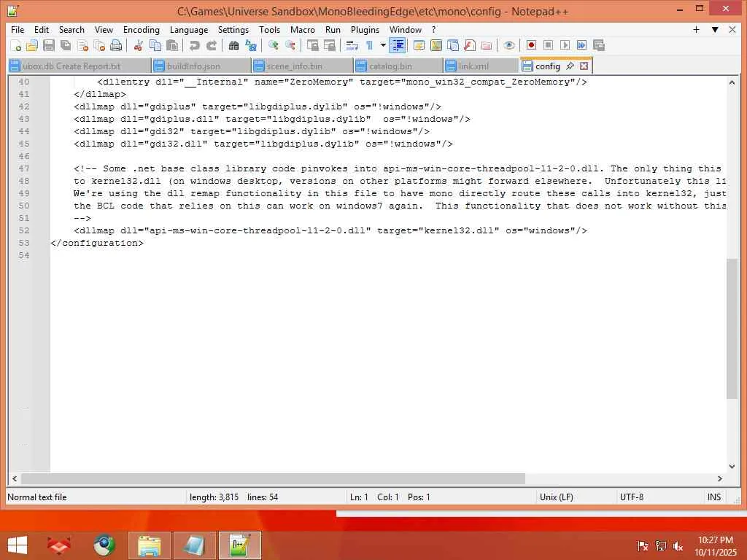
Task: Run macro multiple times icon
Action: [x=581, y=45]
